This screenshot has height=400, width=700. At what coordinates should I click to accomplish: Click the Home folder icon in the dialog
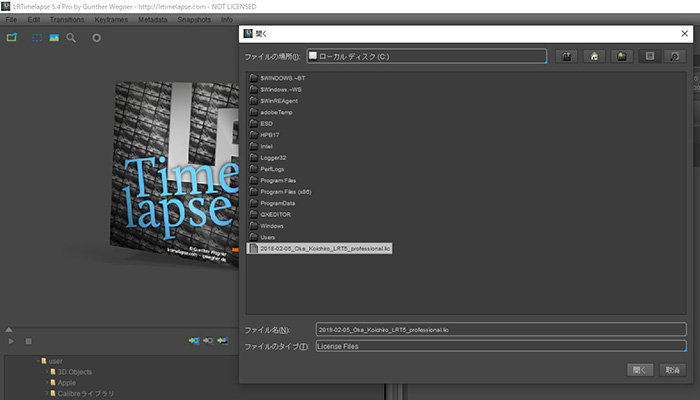coord(594,56)
